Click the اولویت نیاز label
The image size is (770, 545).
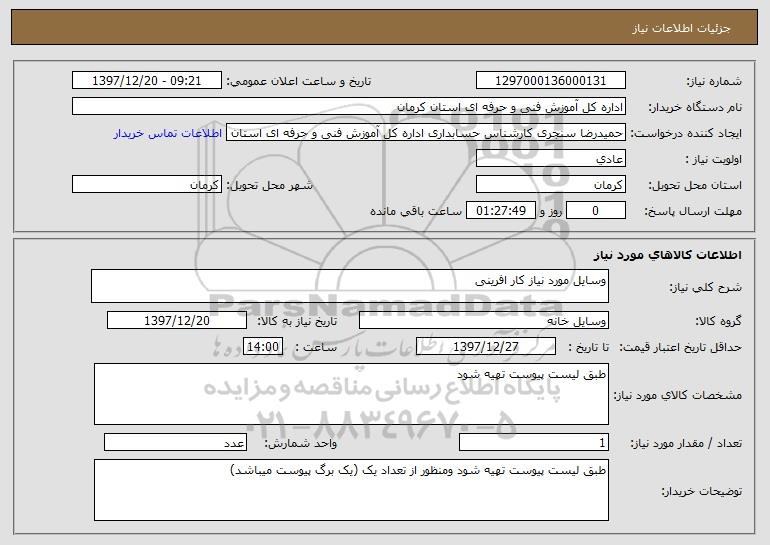tap(714, 160)
